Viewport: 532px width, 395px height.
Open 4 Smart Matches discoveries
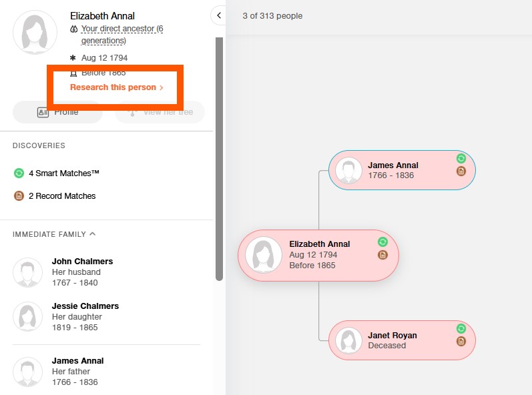tap(63, 173)
